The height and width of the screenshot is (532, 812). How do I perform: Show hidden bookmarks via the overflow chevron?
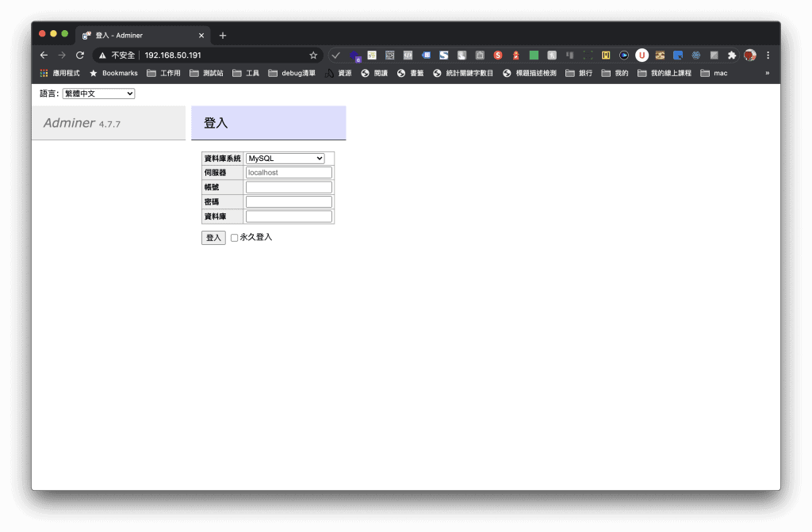coord(767,73)
